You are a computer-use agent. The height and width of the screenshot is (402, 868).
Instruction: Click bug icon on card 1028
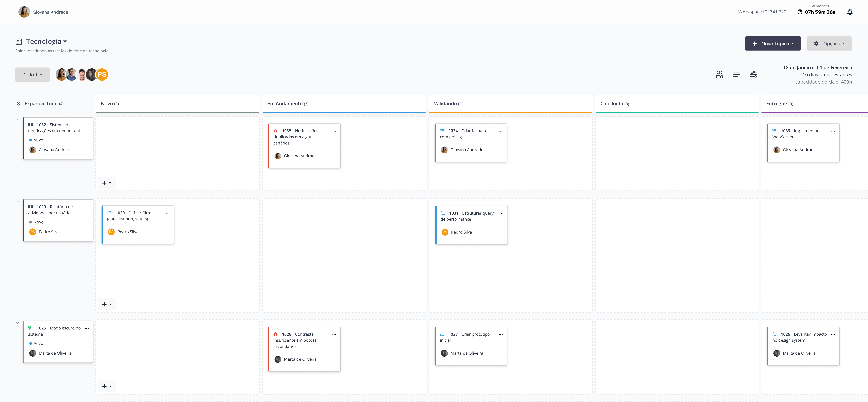[x=276, y=334]
